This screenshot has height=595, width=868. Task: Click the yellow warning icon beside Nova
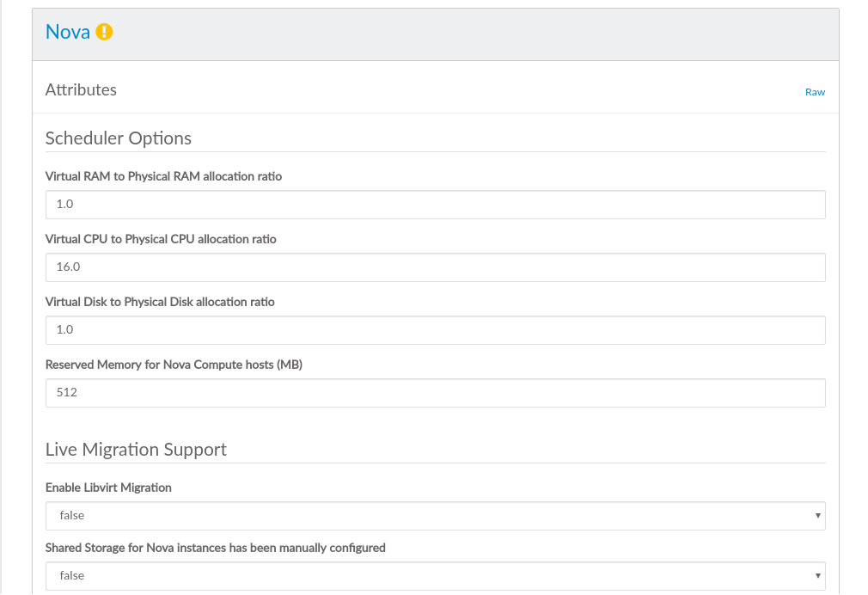click(x=104, y=33)
